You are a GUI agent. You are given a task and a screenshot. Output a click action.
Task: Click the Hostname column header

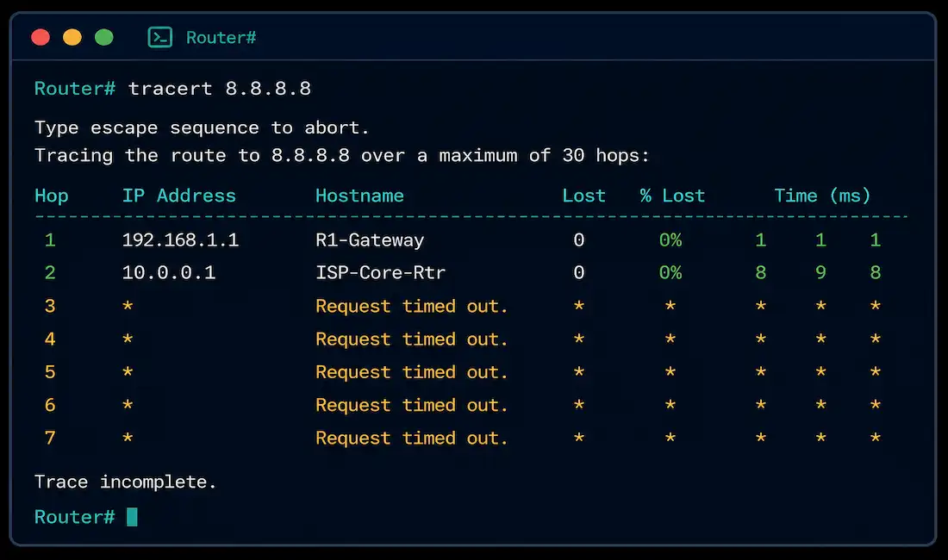click(x=359, y=196)
